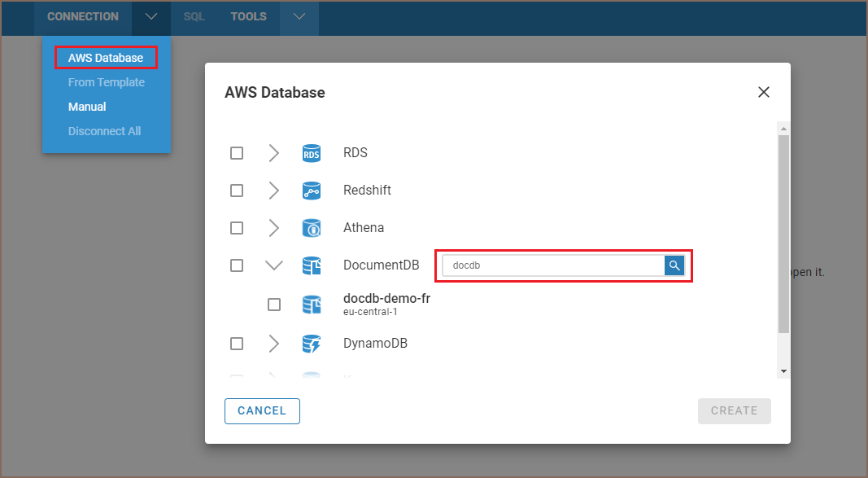
Task: Enable the DynamoDB checkbox
Action: click(x=237, y=344)
